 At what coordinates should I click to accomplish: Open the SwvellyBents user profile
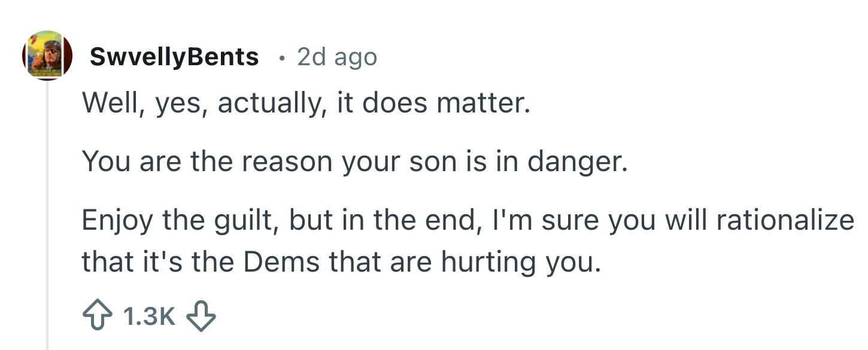click(174, 57)
